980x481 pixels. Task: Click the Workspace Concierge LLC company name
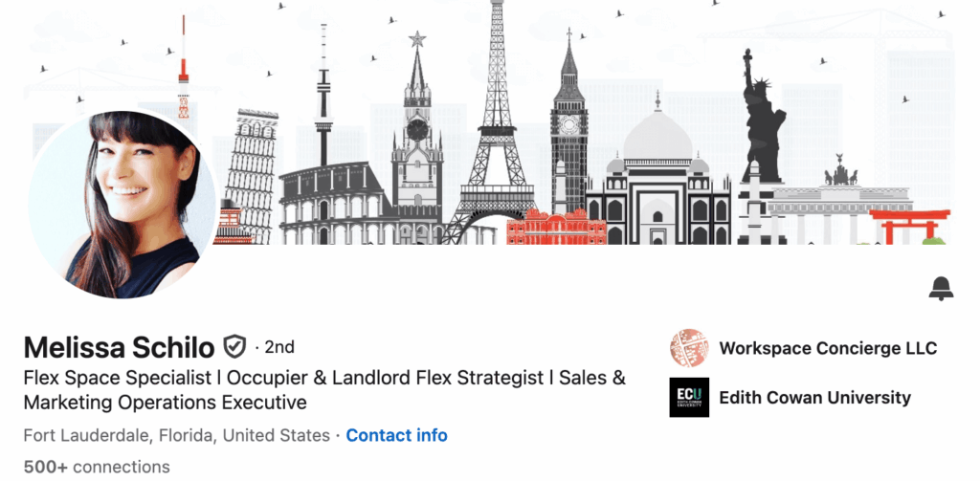pyautogui.click(x=828, y=348)
